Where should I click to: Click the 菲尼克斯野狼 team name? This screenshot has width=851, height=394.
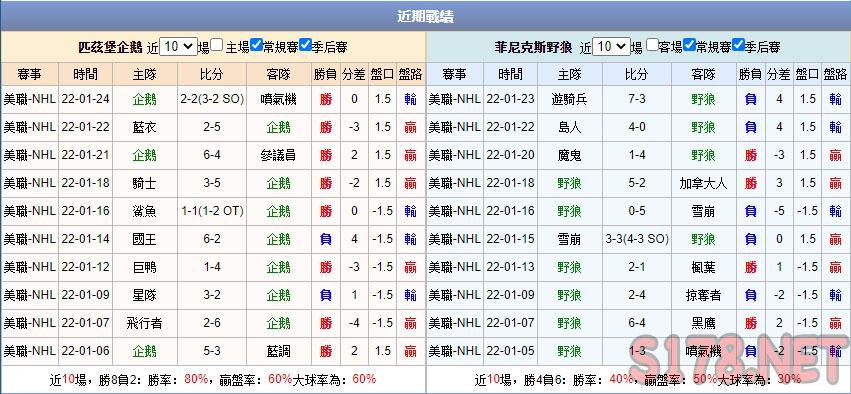534,47
